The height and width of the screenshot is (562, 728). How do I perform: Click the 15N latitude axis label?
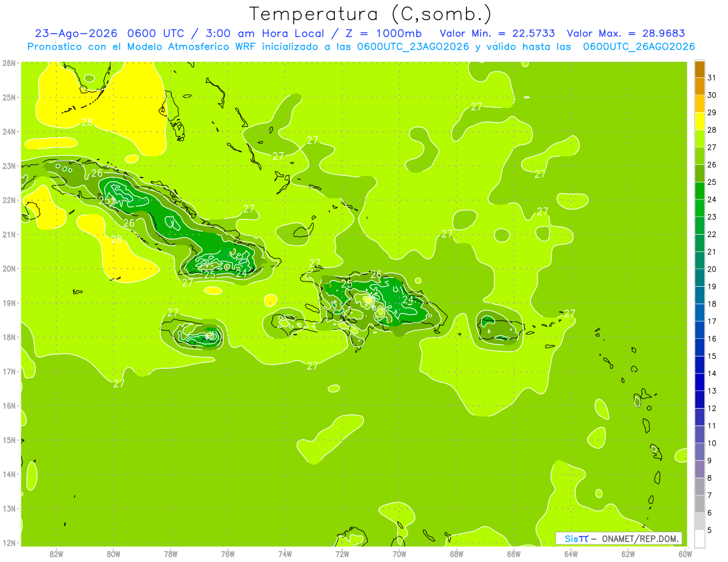coord(8,440)
